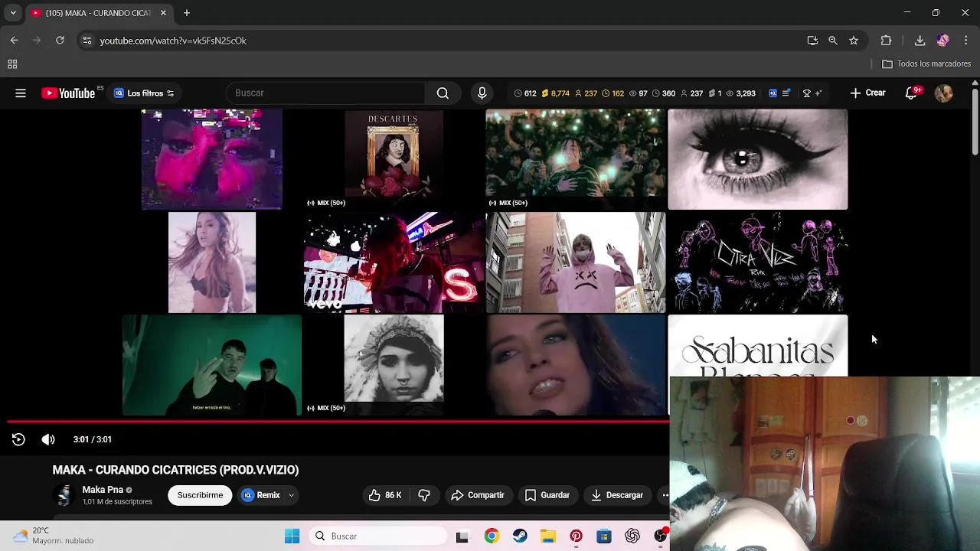Image resolution: width=980 pixels, height=551 pixels.
Task: Open the concert crowd mix thumbnail
Action: (x=575, y=158)
